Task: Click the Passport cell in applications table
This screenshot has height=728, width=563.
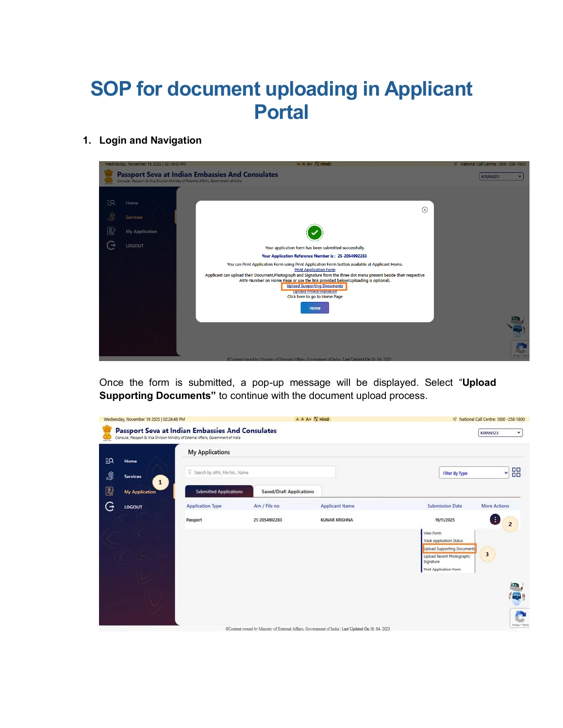Action: [x=194, y=520]
